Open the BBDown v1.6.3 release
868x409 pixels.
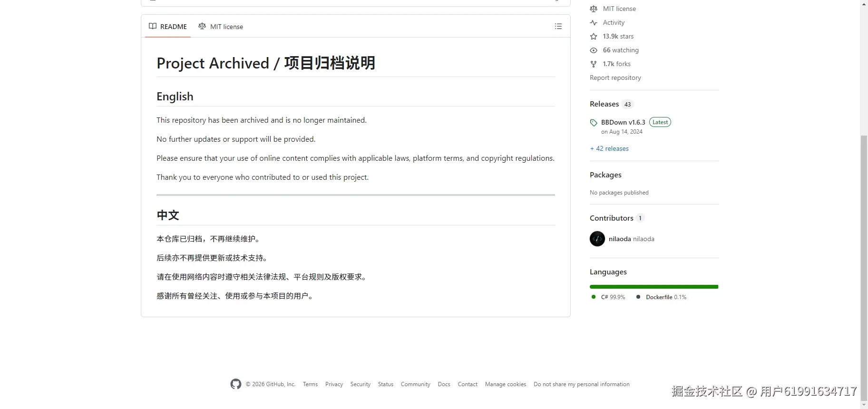click(623, 122)
